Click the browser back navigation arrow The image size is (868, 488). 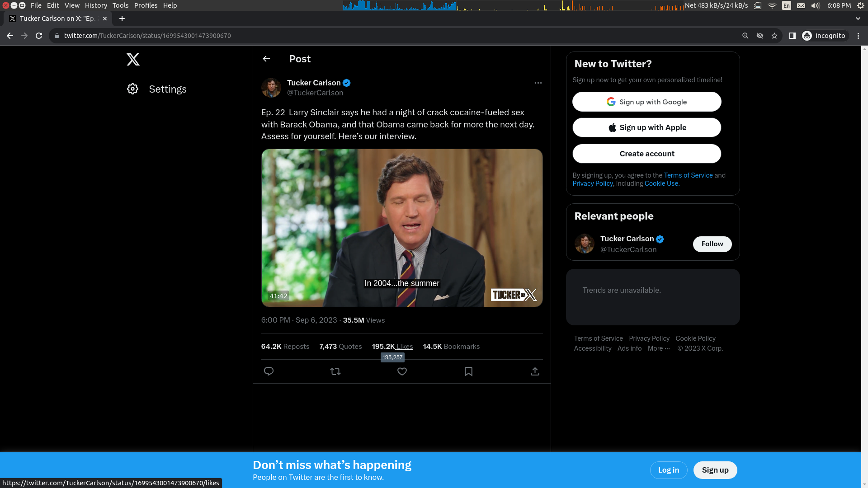click(x=10, y=36)
